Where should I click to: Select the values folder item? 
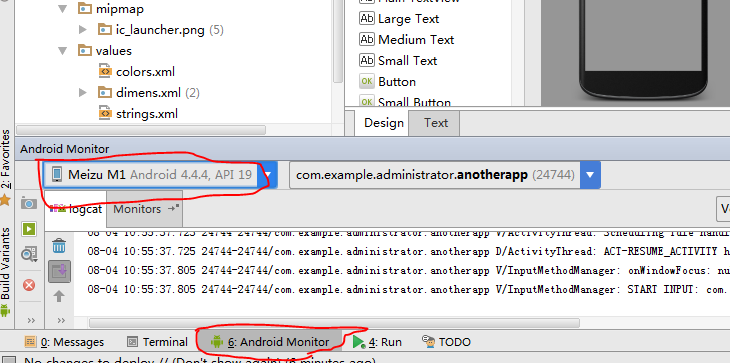pyautogui.click(x=105, y=51)
